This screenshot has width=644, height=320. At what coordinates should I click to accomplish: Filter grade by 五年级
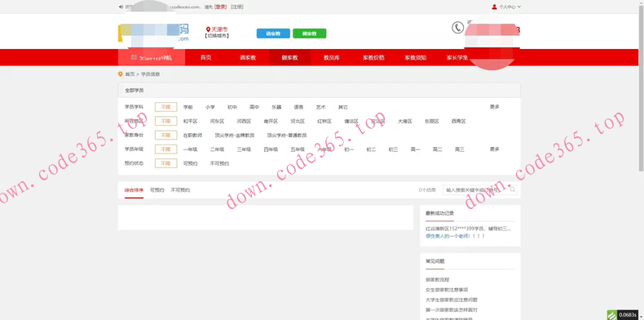tap(298, 149)
